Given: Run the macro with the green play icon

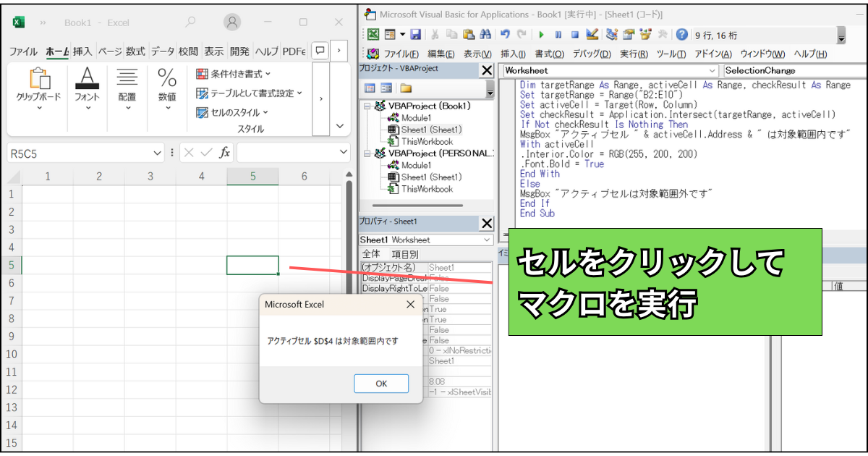Looking at the screenshot, I should tap(541, 34).
